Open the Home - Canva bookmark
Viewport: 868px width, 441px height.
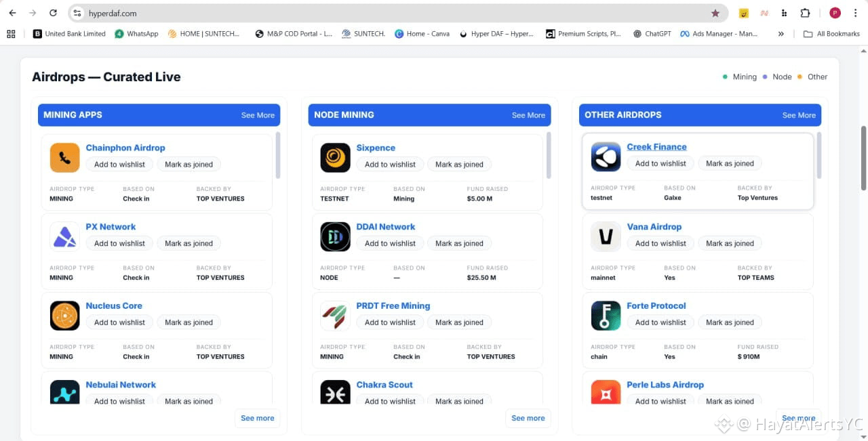click(x=422, y=33)
